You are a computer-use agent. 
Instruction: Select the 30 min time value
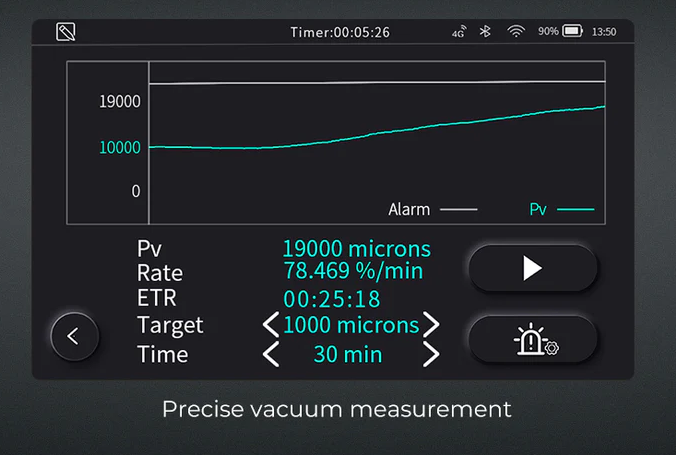348,354
